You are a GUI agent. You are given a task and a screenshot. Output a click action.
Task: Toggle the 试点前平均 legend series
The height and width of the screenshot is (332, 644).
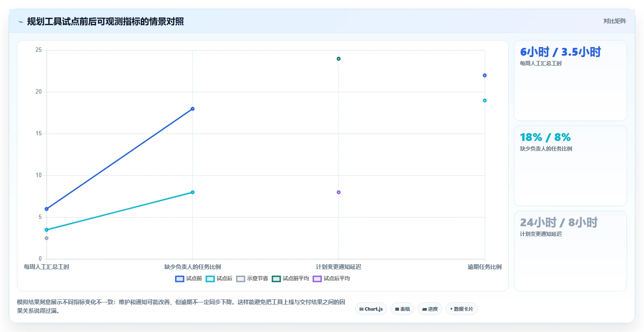pyautogui.click(x=290, y=278)
